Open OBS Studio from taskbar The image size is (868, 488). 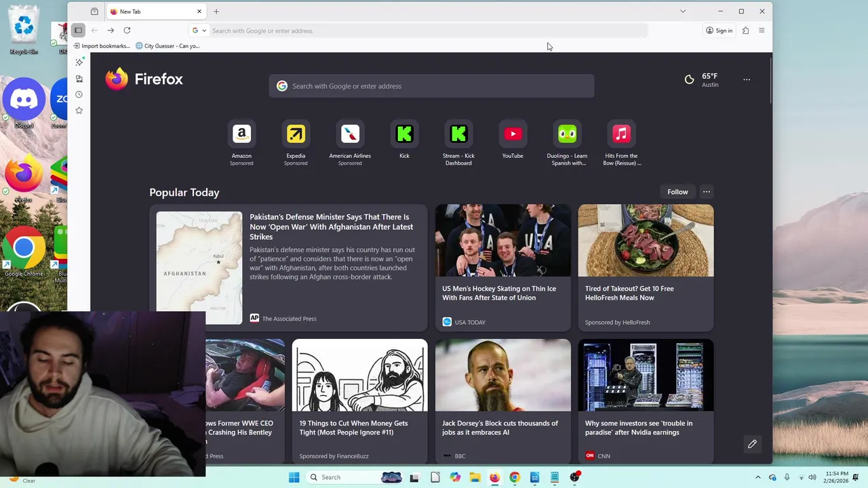574,477
